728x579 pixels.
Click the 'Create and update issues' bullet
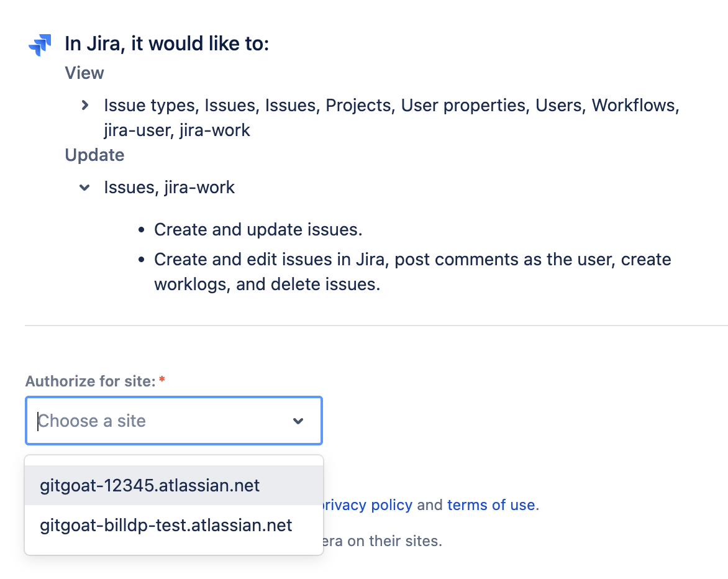tap(258, 230)
